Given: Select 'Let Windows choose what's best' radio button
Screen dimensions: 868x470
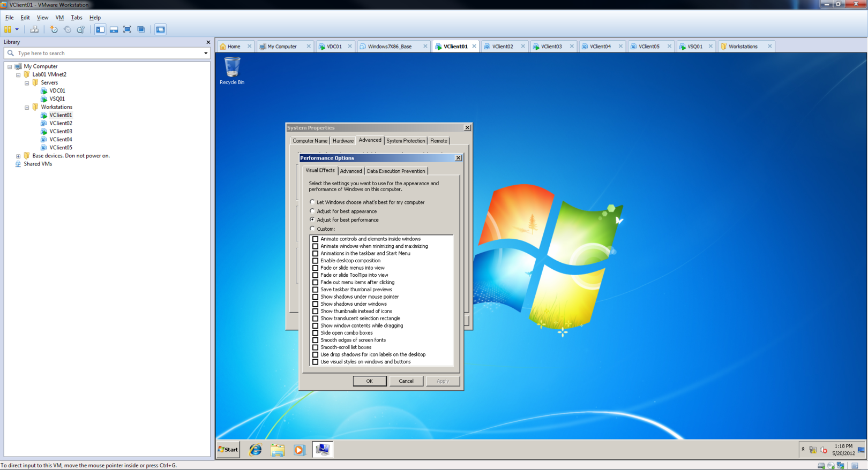Looking at the screenshot, I should [312, 202].
